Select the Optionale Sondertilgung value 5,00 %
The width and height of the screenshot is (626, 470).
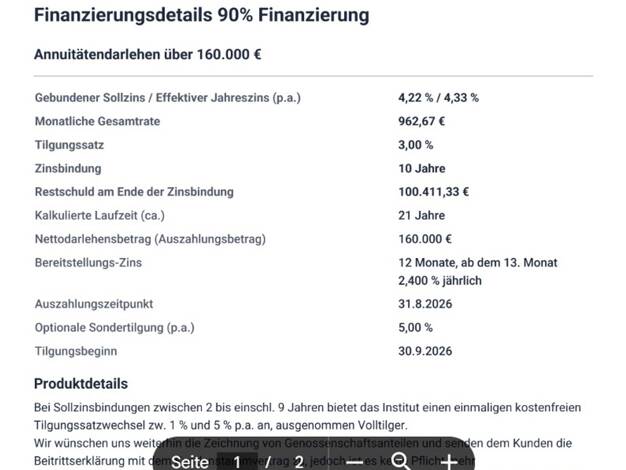416,328
